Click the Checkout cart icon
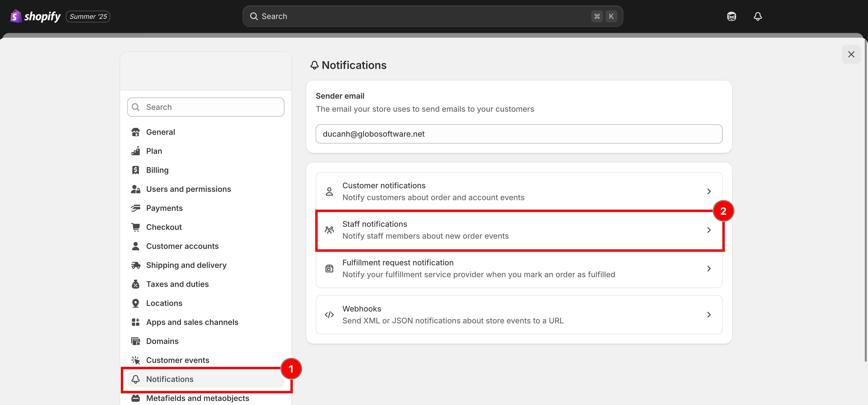This screenshot has width=868, height=405. point(135,227)
